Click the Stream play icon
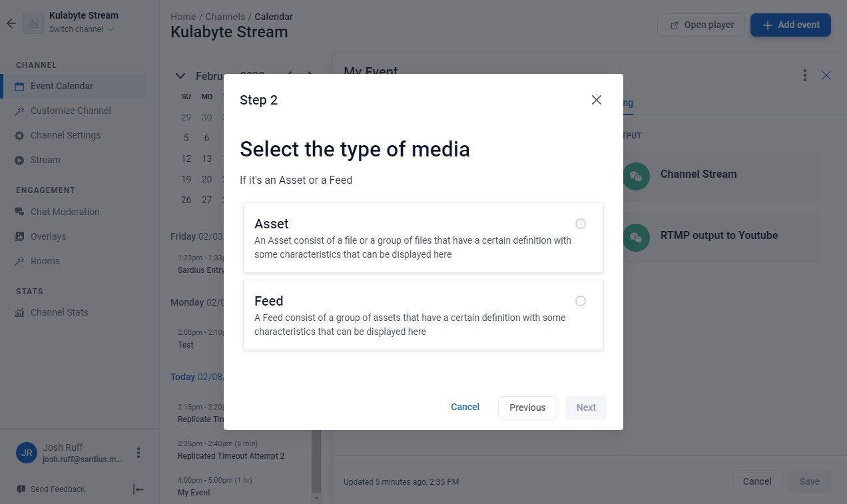The height and width of the screenshot is (504, 847). point(19,160)
